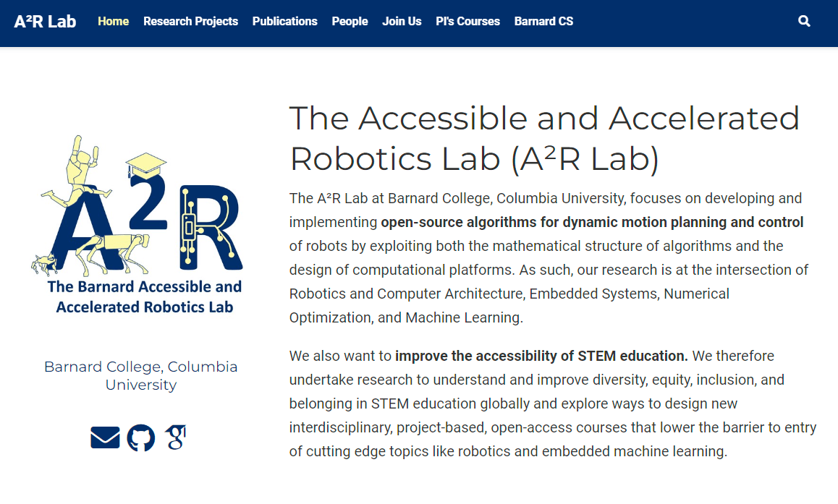Open the lab's GitHub profile icon
This screenshot has width=838, height=504.
click(140, 437)
